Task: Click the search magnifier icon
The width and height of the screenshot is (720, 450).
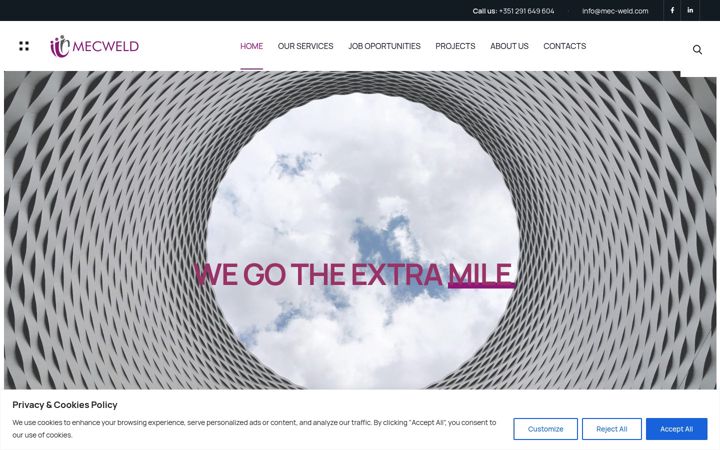Action: click(x=697, y=49)
